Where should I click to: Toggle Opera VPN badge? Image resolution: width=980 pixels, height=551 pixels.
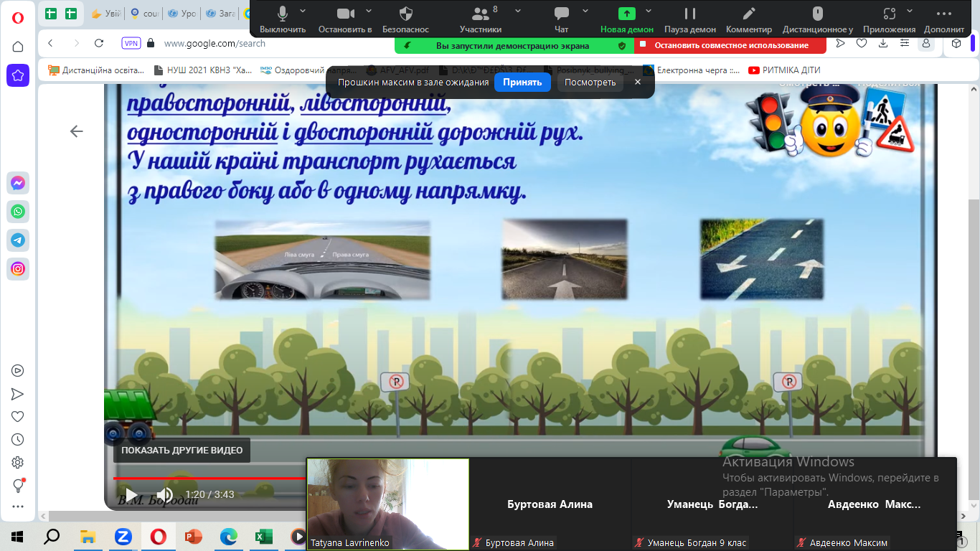click(x=131, y=43)
